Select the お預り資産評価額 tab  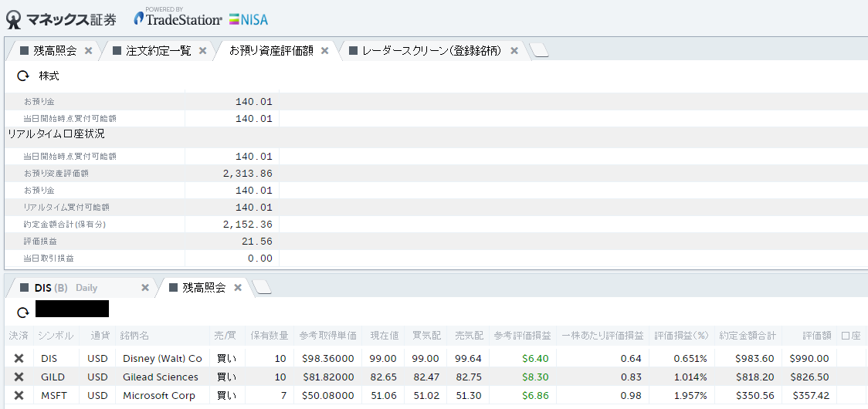pos(271,51)
